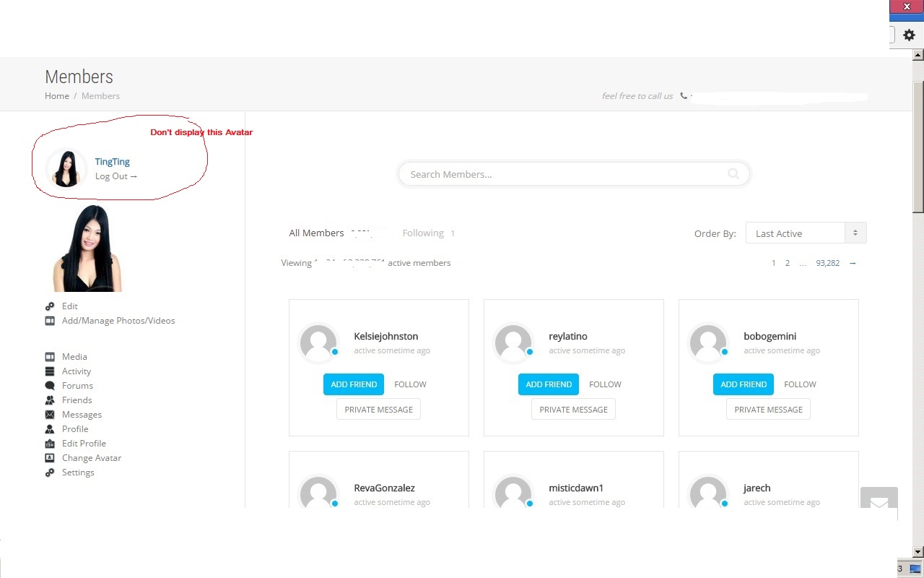Click the Log Out link
This screenshot has width=924, height=578.
[115, 176]
